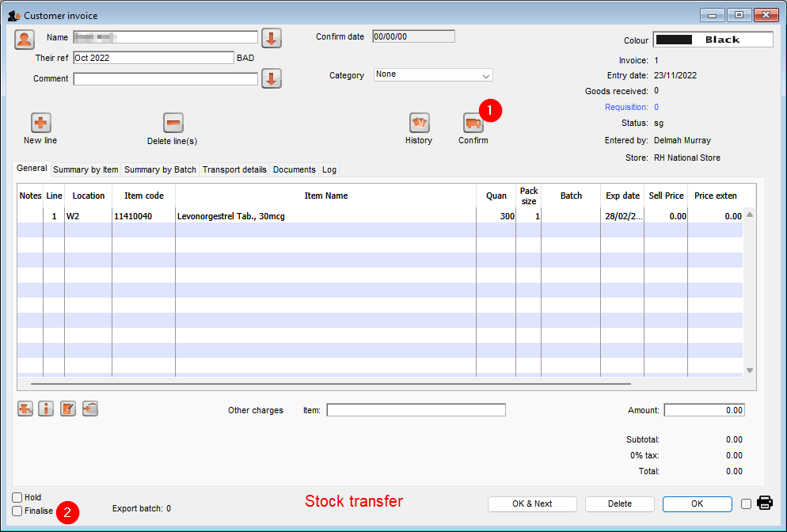The width and height of the screenshot is (787, 532).
Task: Click the orange info icon below table
Action: click(47, 408)
